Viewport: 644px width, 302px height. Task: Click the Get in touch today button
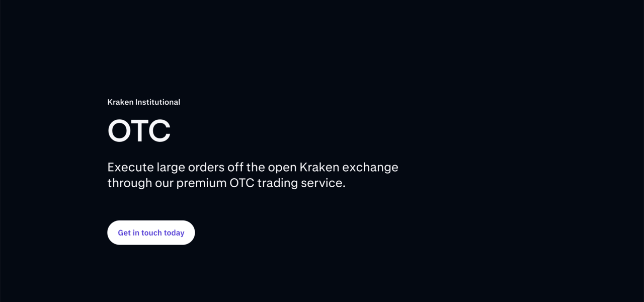(x=151, y=233)
